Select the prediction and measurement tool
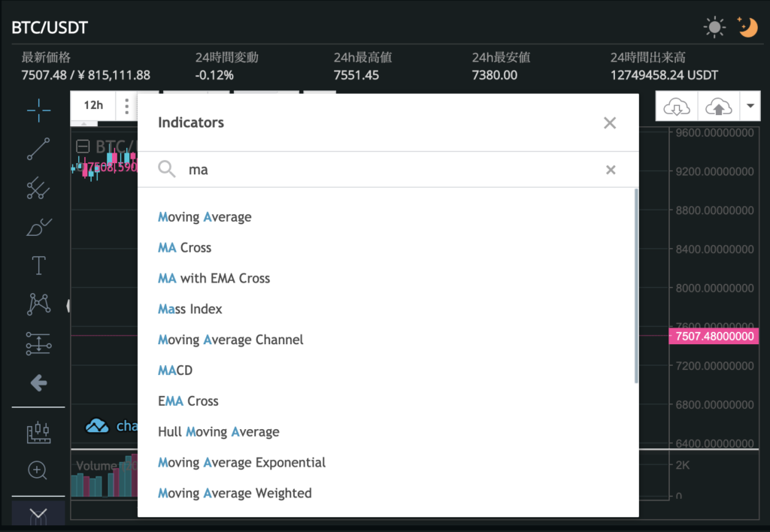The image size is (770, 532). coord(38,343)
